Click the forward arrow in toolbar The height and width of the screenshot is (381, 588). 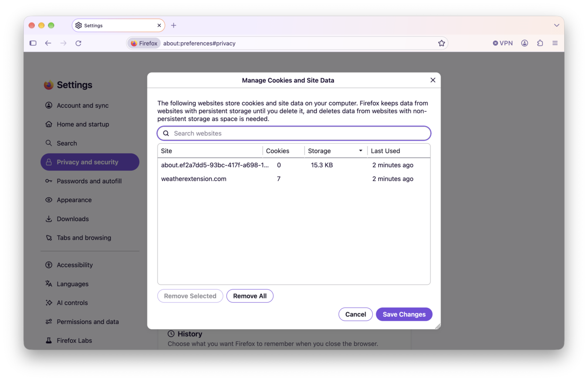(x=63, y=43)
